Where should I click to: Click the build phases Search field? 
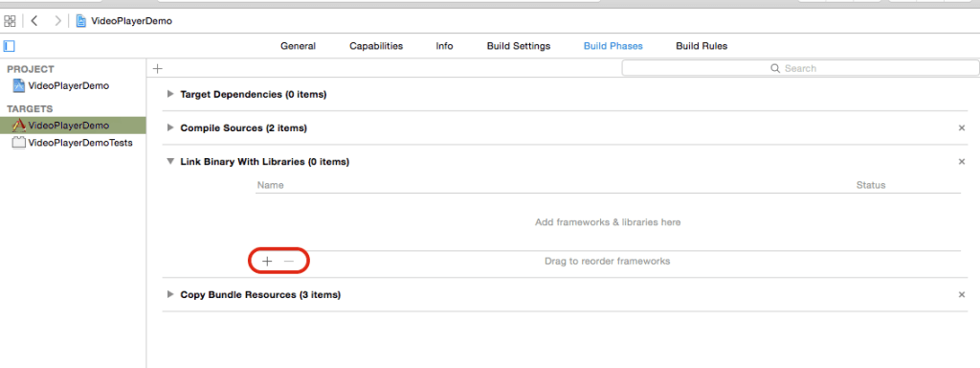pos(800,68)
